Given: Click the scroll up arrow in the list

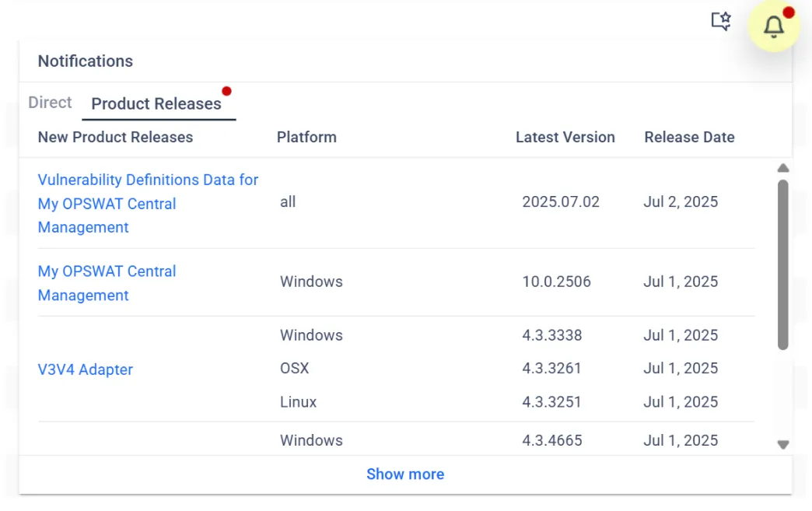Looking at the screenshot, I should coord(783,168).
